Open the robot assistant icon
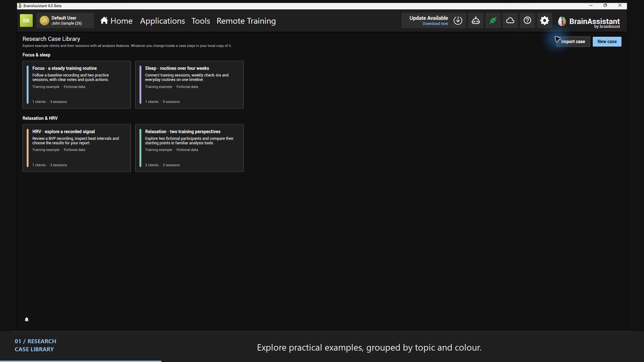 coord(476,21)
